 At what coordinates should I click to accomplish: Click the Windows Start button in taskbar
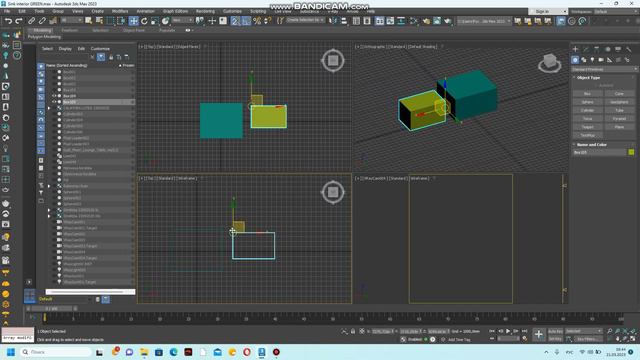[x=11, y=352]
